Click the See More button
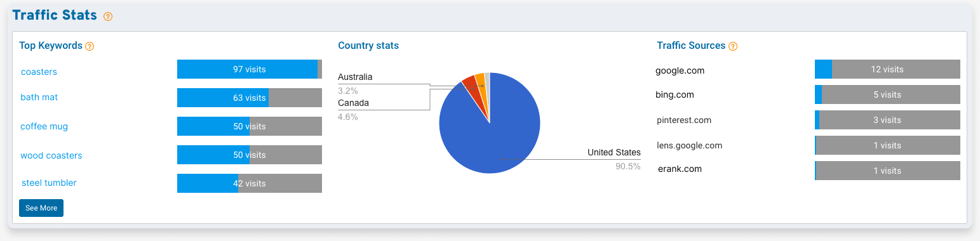Viewport: 980px width, 241px height. coord(41,208)
